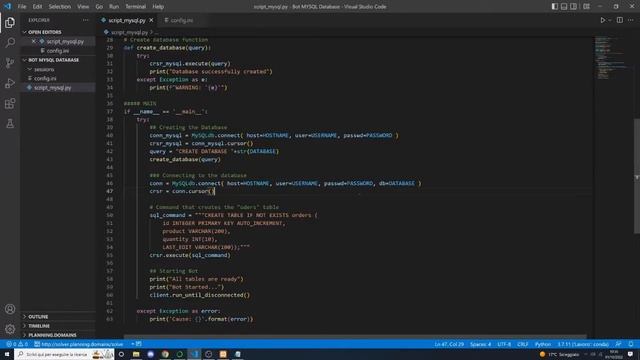Open the Help menu

[158, 7]
